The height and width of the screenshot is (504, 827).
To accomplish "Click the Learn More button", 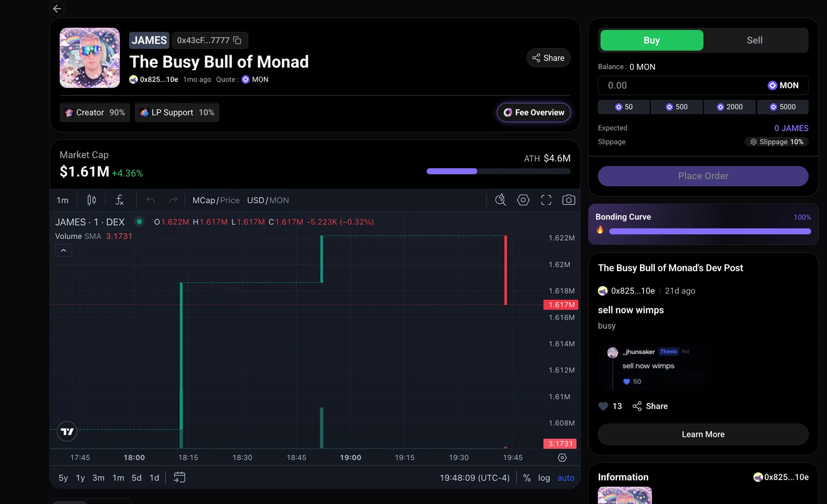I will pyautogui.click(x=703, y=434).
